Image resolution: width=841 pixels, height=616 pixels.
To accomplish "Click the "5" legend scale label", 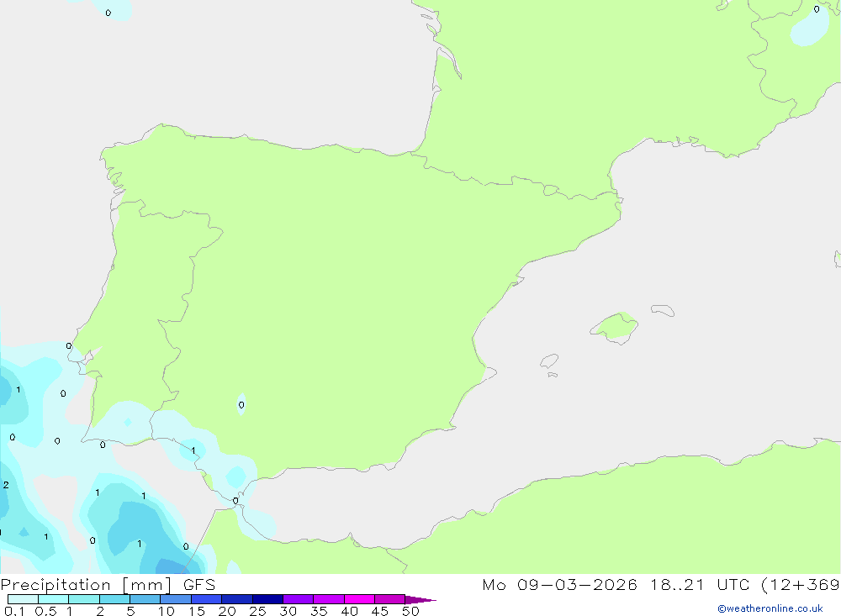I will pos(130,611).
